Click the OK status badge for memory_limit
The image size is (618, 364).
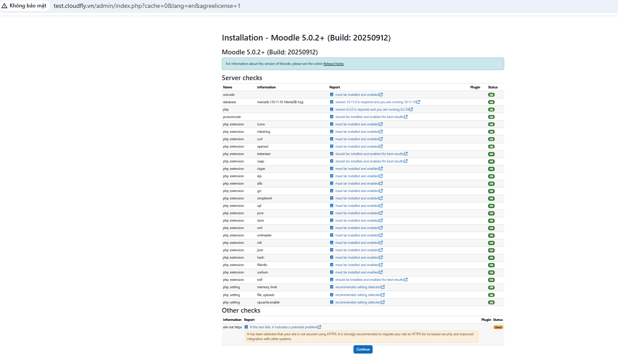pyautogui.click(x=491, y=287)
